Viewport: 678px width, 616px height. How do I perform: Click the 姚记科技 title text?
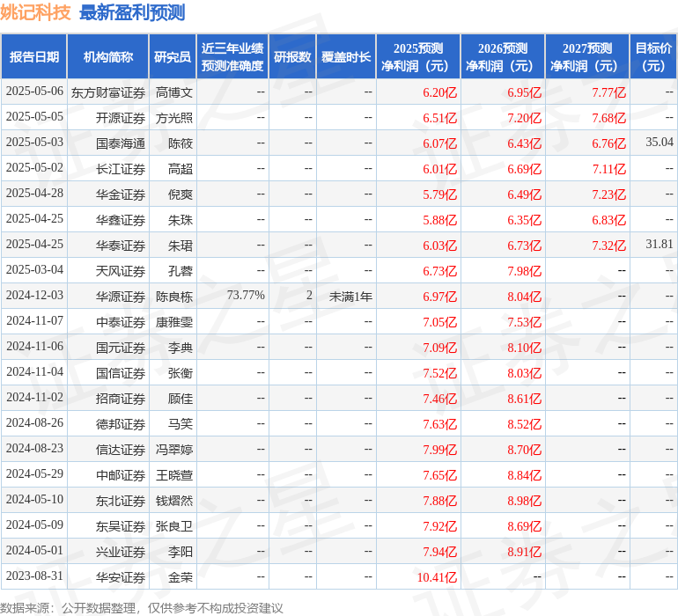tap(35, 12)
